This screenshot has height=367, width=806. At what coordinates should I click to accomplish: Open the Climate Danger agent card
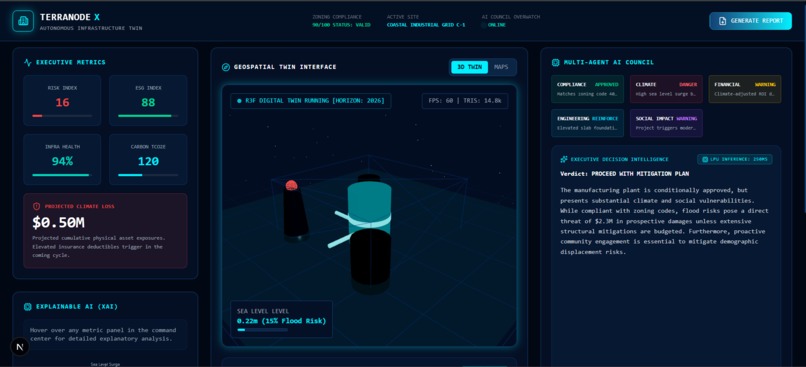pos(666,89)
